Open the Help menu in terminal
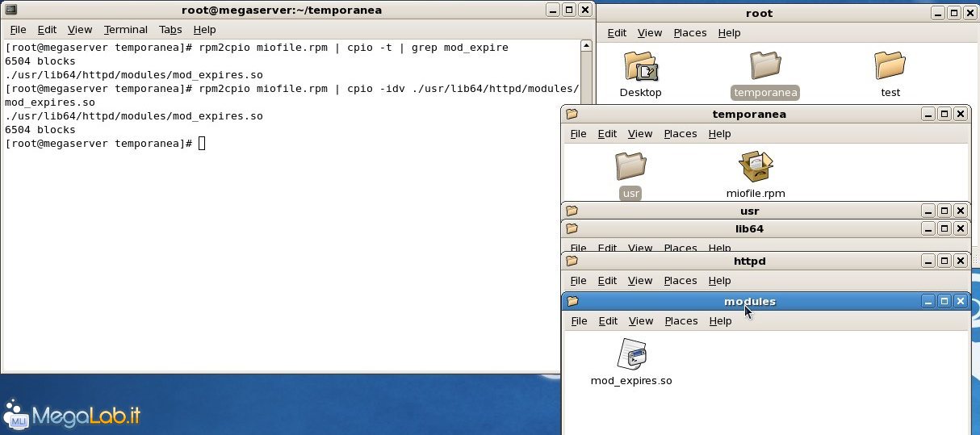The image size is (980, 435). (205, 30)
